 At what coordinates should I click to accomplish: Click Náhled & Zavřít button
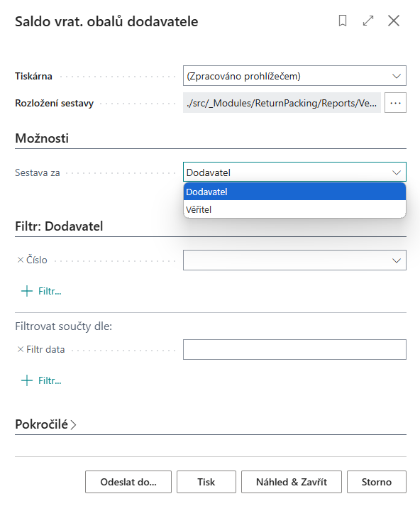(292, 482)
